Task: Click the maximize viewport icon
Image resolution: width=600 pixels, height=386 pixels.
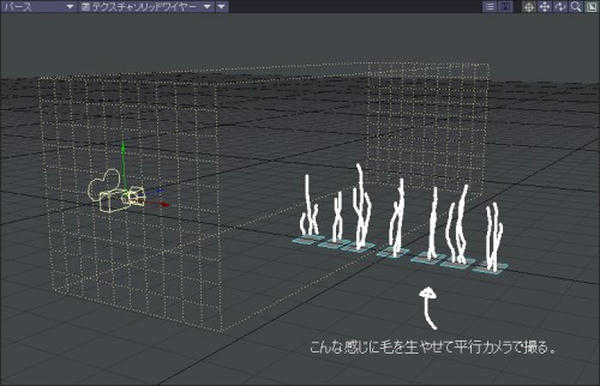Action: coord(592,7)
